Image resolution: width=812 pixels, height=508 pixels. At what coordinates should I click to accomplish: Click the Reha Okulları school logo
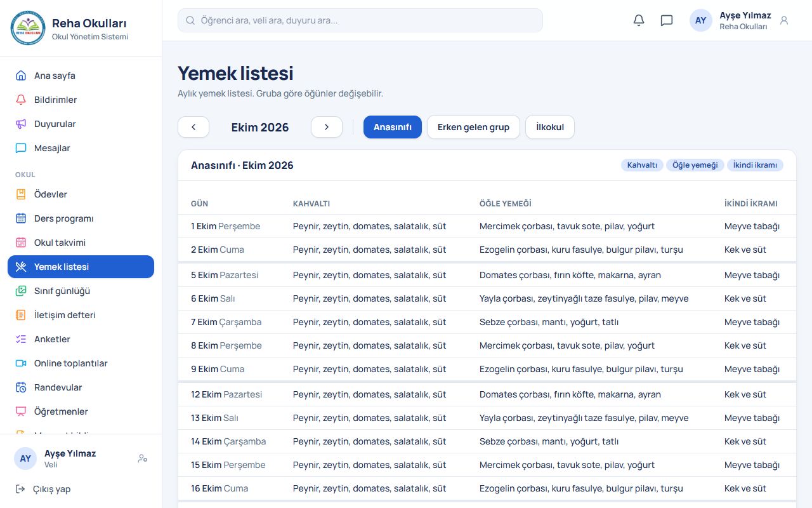coord(28,28)
